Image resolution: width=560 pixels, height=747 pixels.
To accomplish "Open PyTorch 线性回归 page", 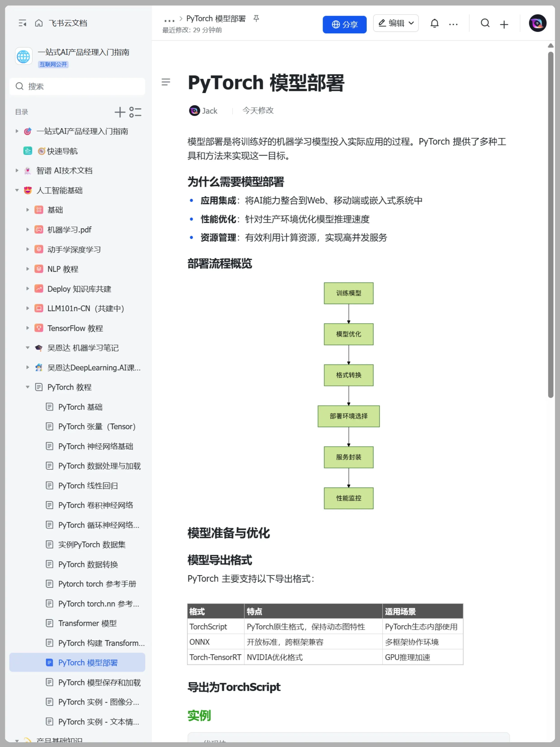I will 88,486.
